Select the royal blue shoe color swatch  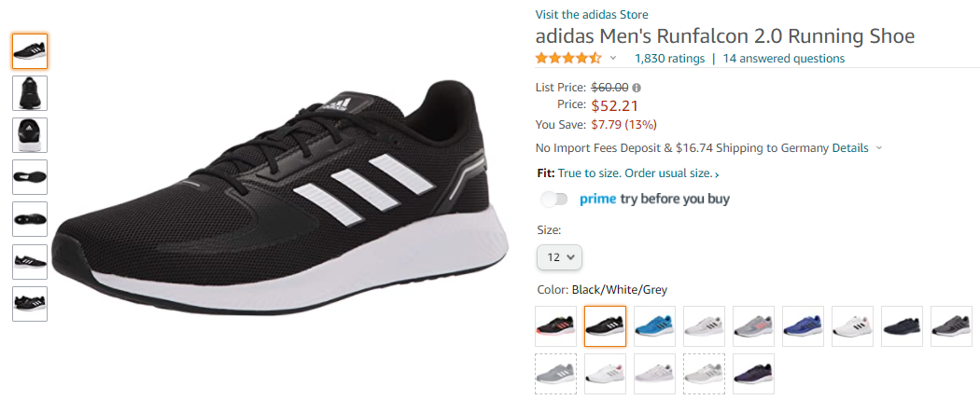[x=803, y=326]
